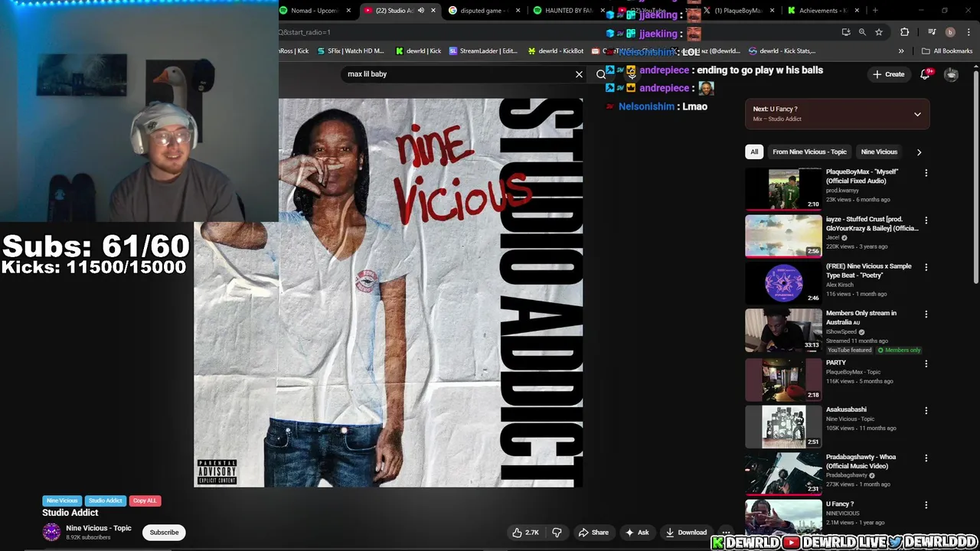Click the Copy ALL tag button
The height and width of the screenshot is (551, 980).
[144, 500]
